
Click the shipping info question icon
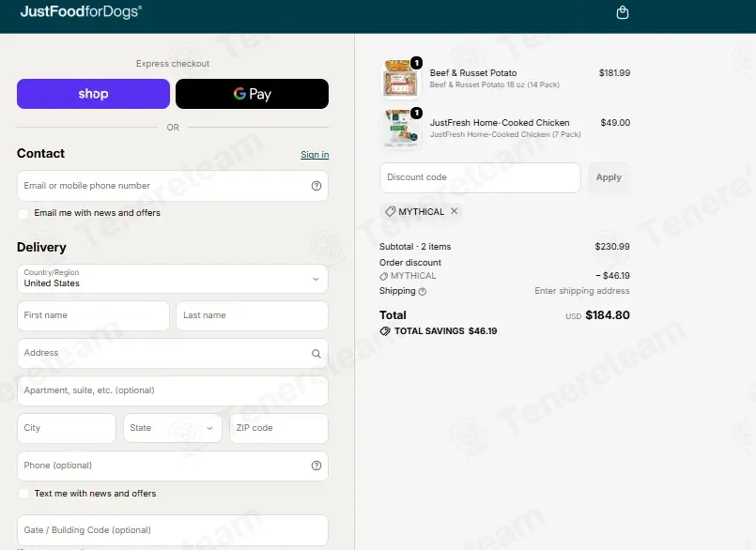click(423, 291)
